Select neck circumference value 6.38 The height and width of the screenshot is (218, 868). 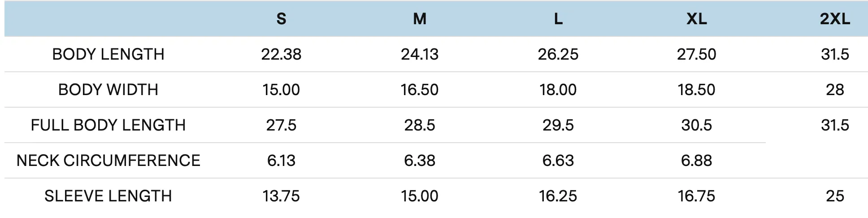[420, 161]
